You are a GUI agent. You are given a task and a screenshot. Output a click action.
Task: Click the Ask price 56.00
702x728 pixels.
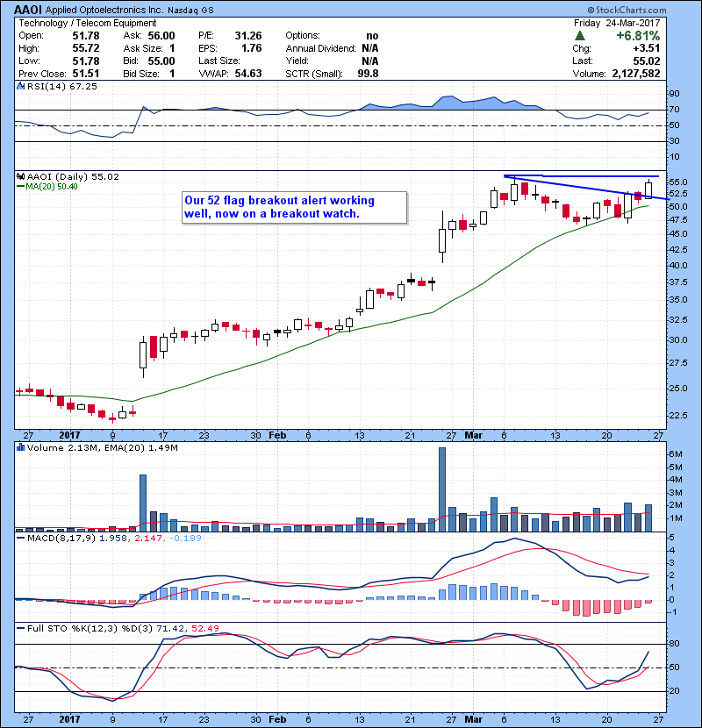[161, 36]
